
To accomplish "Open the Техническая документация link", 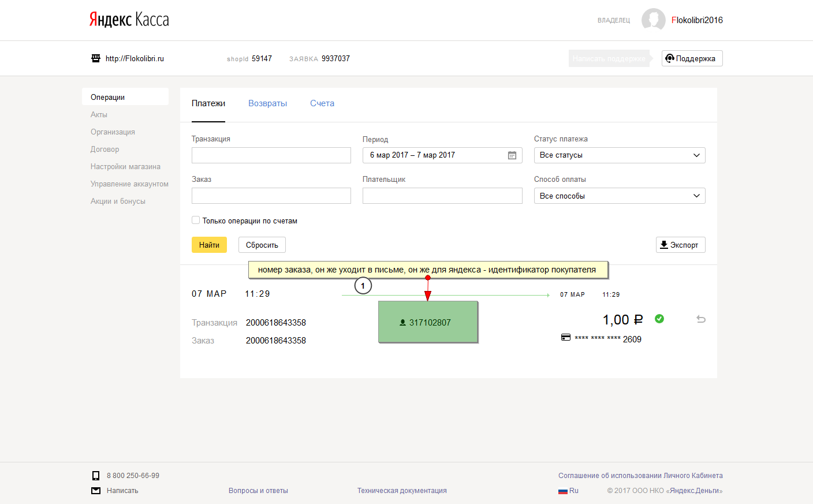I will click(x=402, y=491).
